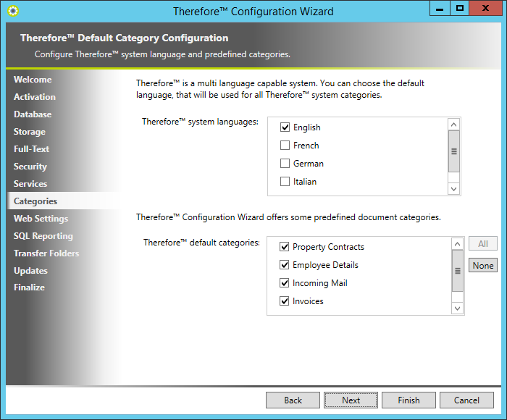Select the Italian language checkbox
Viewport: 507px width, 420px height.
click(285, 181)
